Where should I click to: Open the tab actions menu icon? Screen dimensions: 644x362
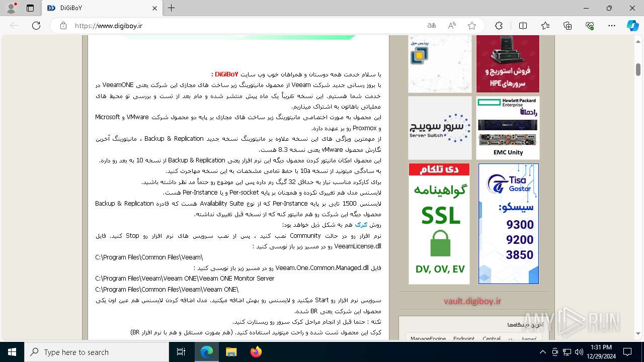click(30, 8)
